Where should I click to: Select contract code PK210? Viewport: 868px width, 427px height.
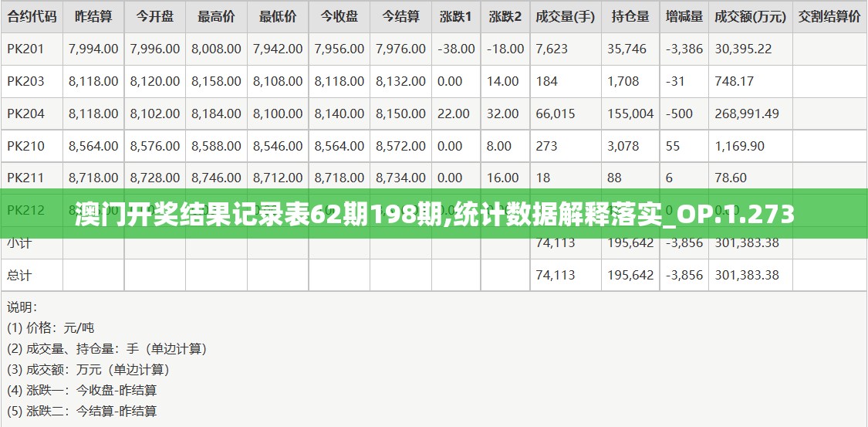point(25,146)
